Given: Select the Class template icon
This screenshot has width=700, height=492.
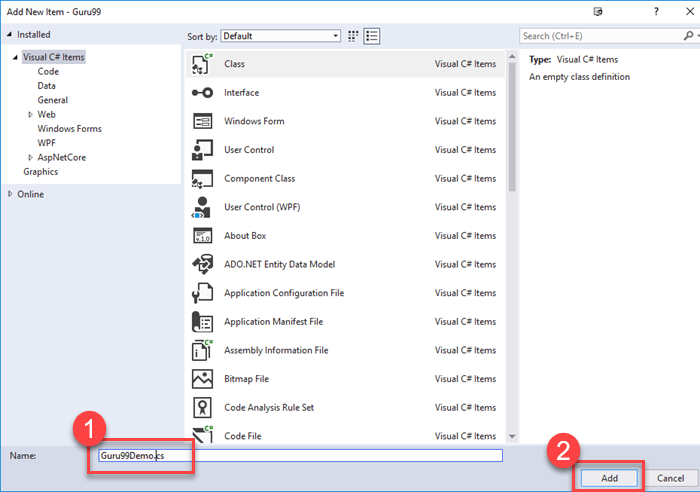Looking at the screenshot, I should [202, 64].
